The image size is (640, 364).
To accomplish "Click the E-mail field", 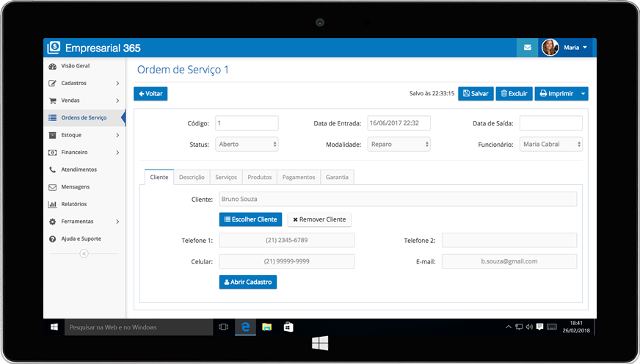I will (x=509, y=261).
